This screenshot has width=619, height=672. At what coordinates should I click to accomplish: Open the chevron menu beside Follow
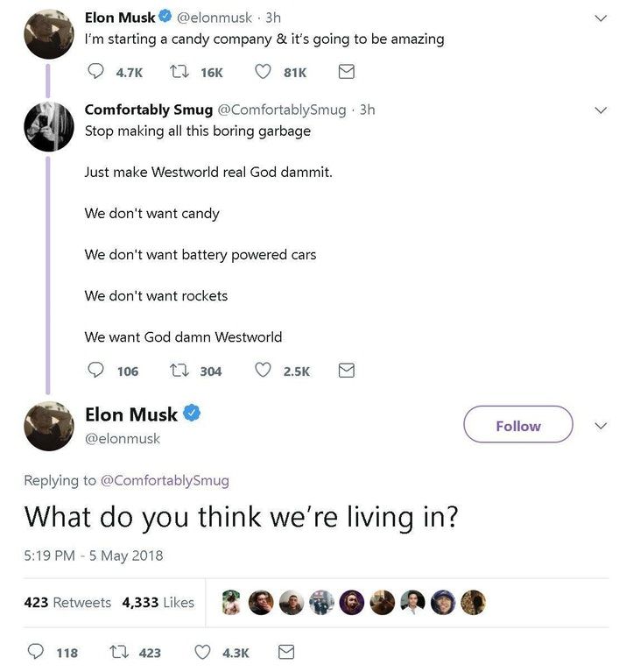click(600, 426)
